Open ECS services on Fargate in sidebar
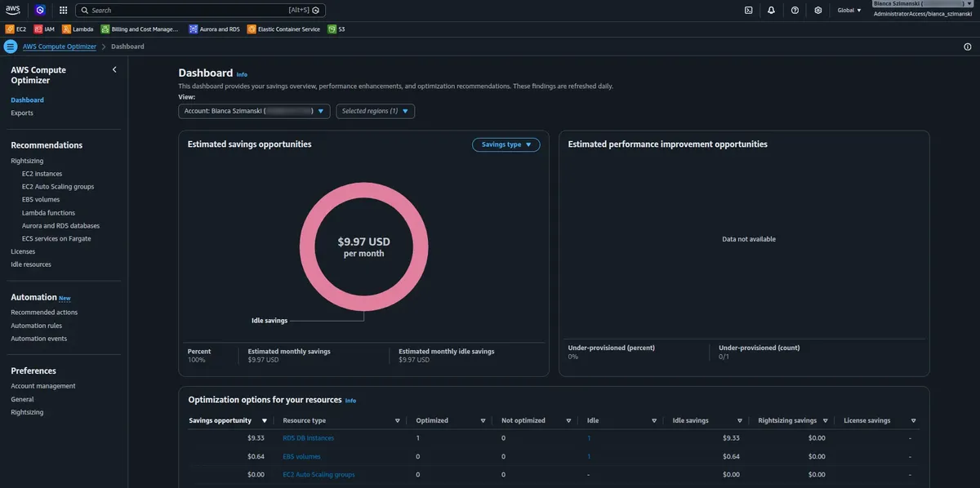Image resolution: width=980 pixels, height=488 pixels. [x=56, y=238]
